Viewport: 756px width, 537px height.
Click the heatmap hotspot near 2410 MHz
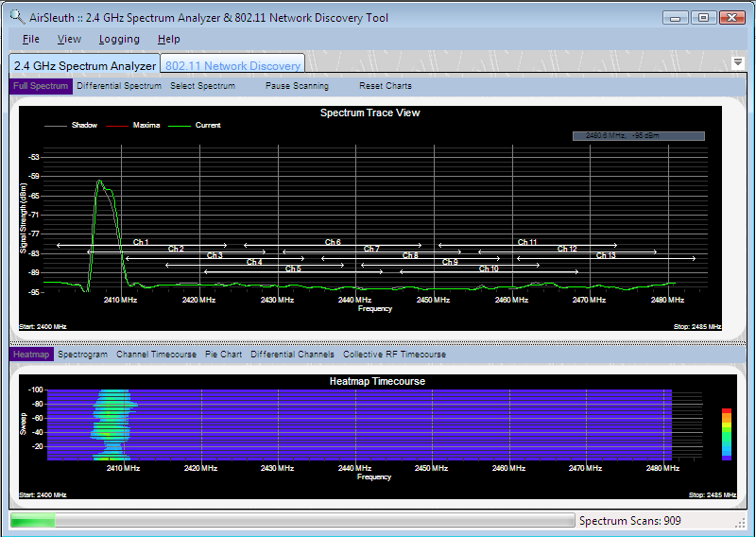coord(111,424)
